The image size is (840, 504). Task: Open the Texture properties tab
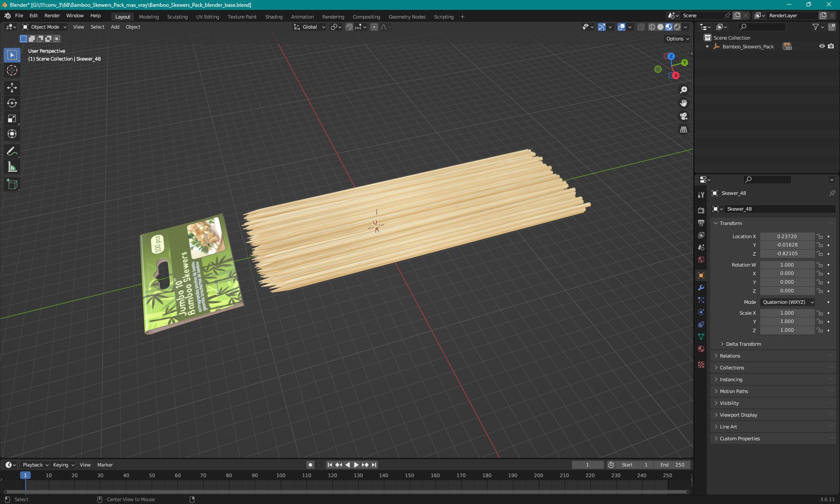coord(701,364)
